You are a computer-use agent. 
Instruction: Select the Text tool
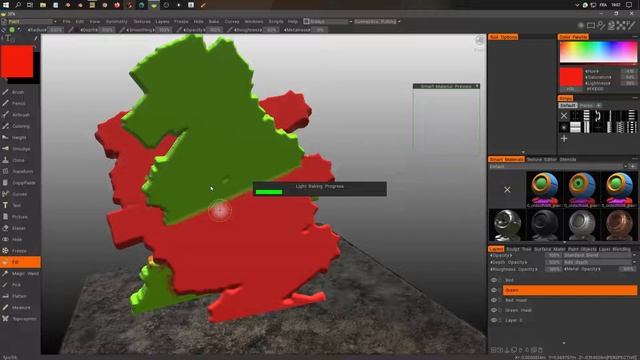point(20,205)
